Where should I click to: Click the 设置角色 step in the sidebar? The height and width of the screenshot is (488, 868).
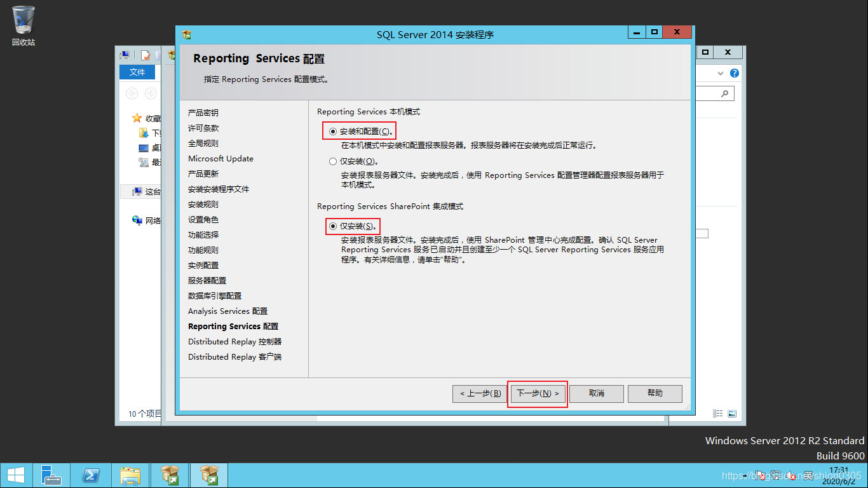point(203,219)
